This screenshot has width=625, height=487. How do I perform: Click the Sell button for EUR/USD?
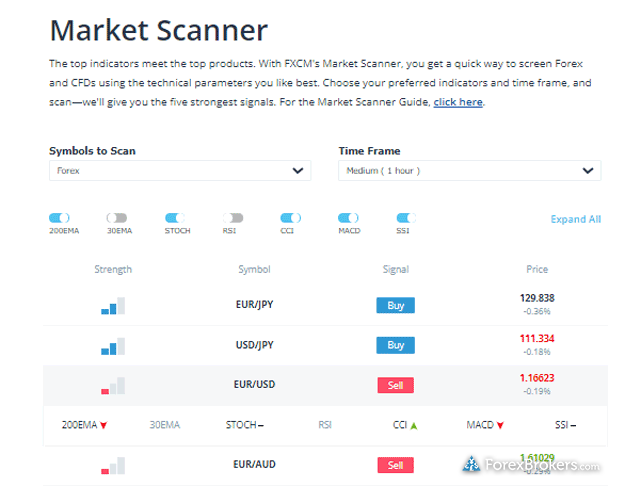395,385
